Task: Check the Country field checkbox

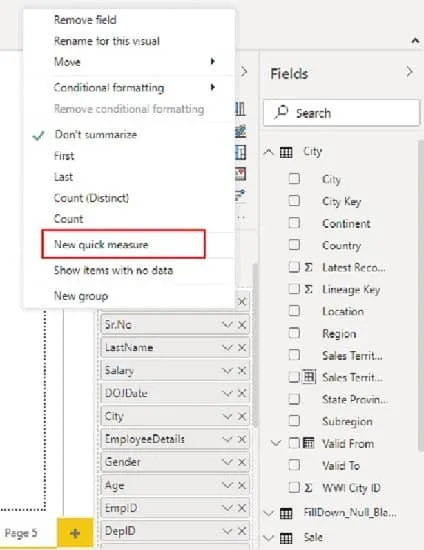Action: pos(294,245)
